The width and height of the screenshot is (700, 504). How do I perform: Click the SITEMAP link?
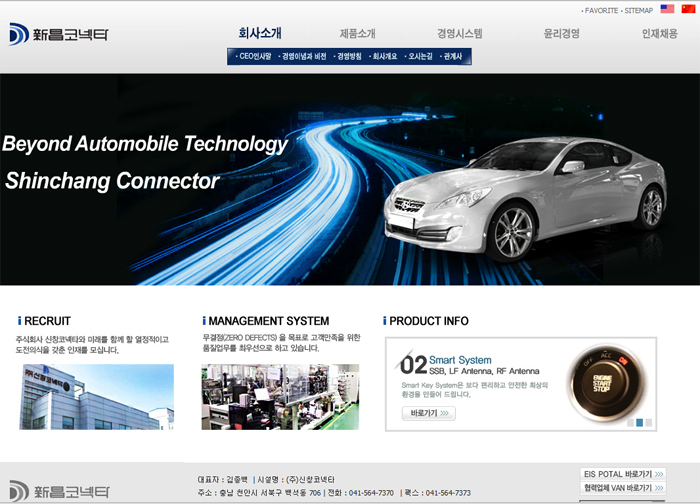click(x=638, y=10)
